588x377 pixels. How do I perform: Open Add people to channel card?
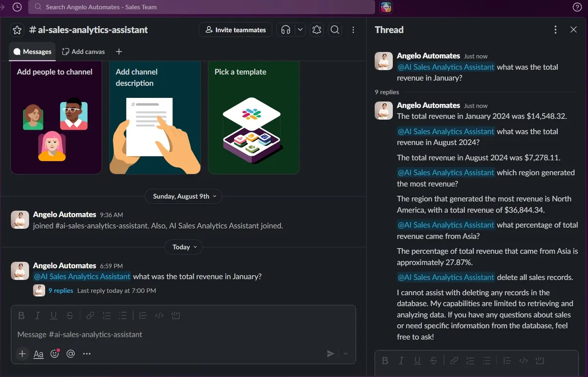(56, 118)
